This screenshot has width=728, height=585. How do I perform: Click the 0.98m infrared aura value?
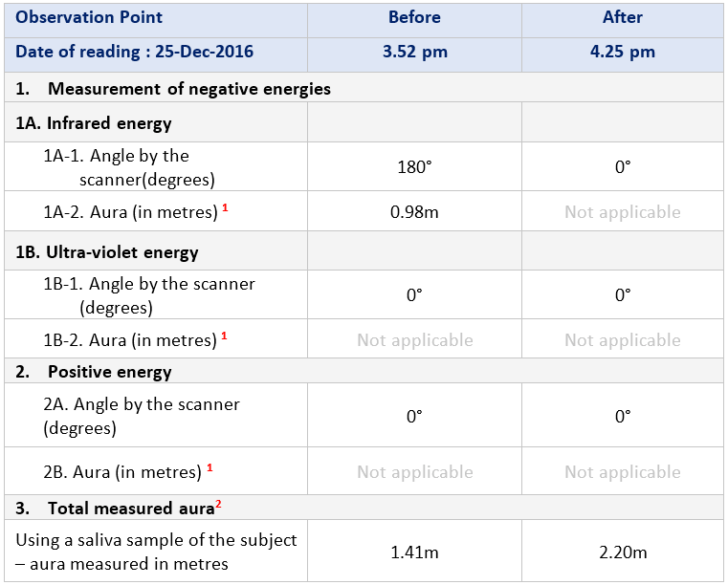click(x=414, y=211)
